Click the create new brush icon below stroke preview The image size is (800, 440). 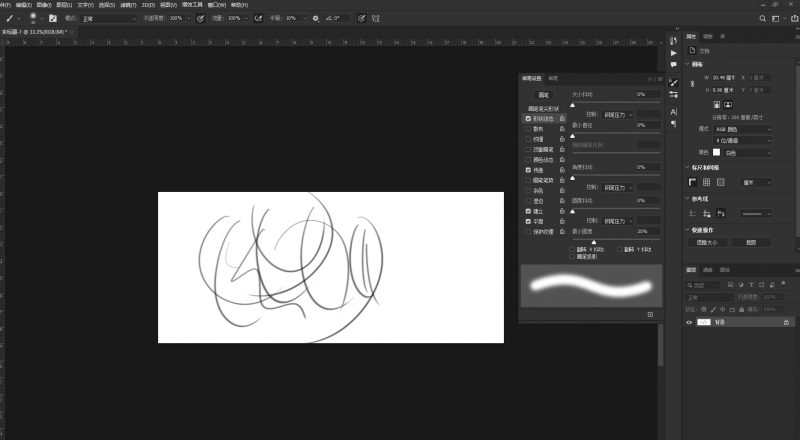click(650, 314)
